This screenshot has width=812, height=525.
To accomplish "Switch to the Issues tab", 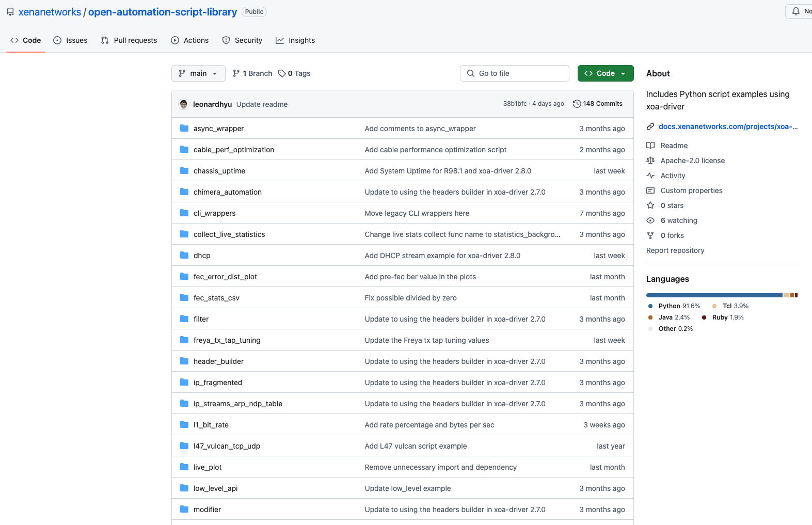I will tap(71, 40).
